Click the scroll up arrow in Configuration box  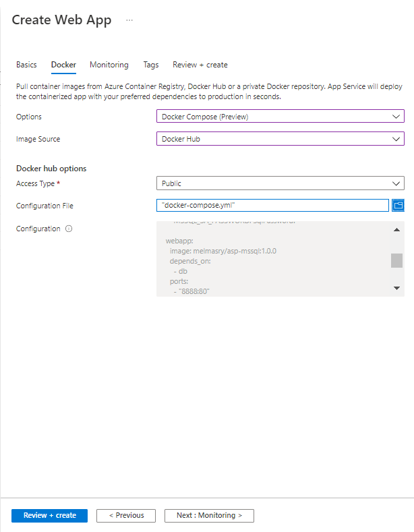(396, 230)
